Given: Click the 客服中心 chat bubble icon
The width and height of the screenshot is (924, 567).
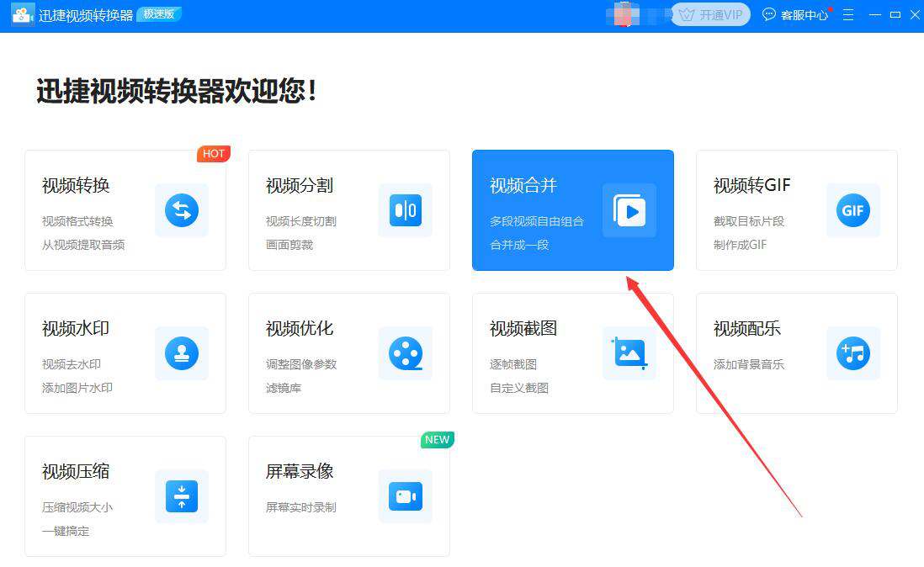Looking at the screenshot, I should [768, 14].
